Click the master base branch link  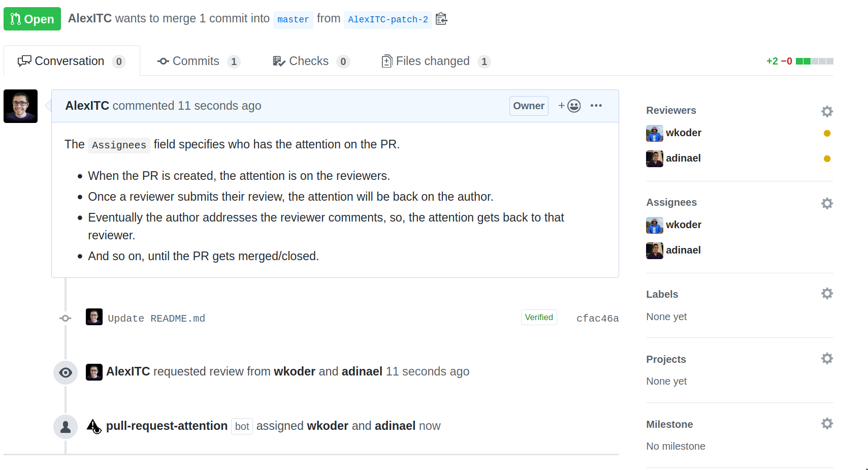(x=293, y=19)
